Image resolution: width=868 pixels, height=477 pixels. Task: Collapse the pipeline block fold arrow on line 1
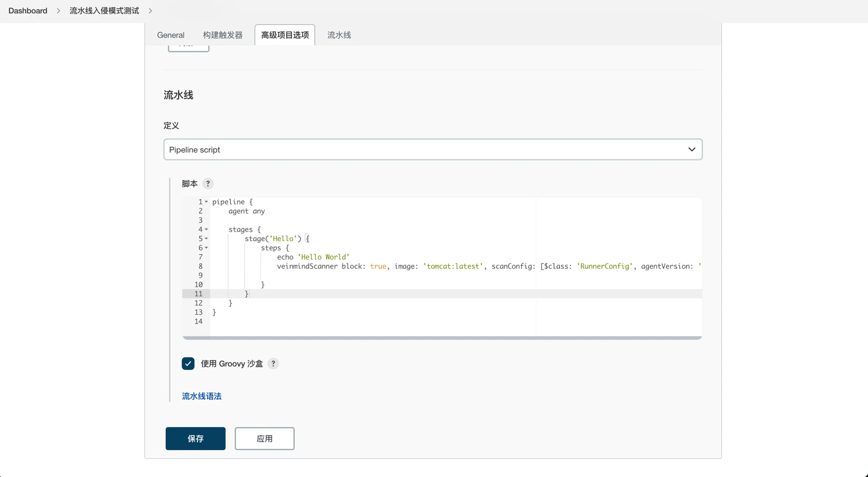pos(206,202)
